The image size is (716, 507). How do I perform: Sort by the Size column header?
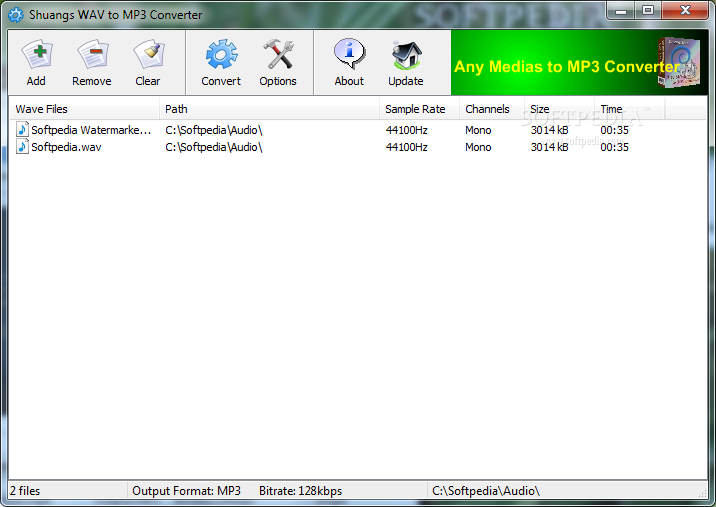click(x=560, y=109)
